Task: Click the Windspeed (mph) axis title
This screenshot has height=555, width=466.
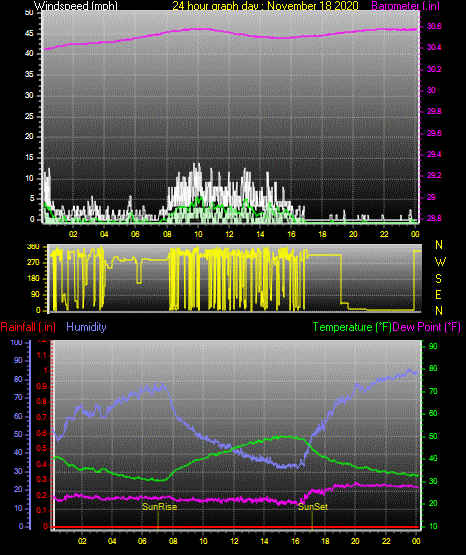Action: 76,6
